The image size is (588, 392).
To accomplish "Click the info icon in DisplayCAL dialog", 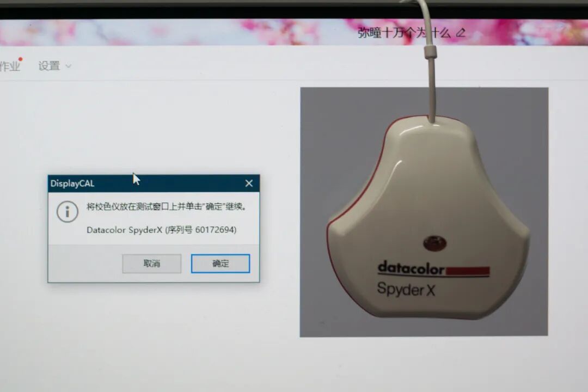I will point(68,212).
